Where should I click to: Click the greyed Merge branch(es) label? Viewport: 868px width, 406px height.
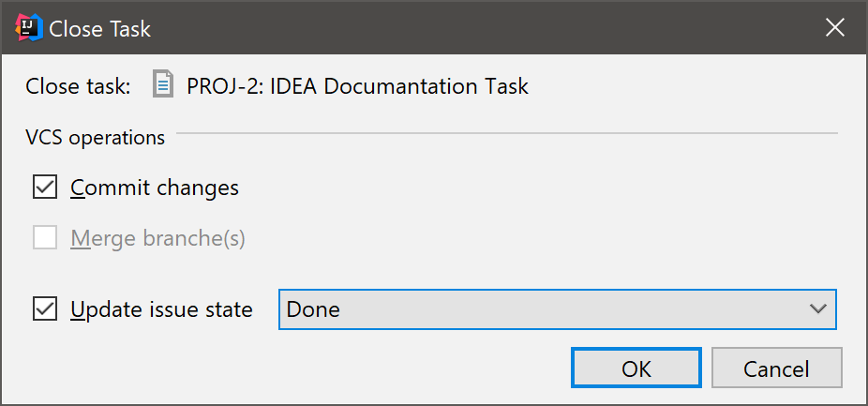[157, 238]
